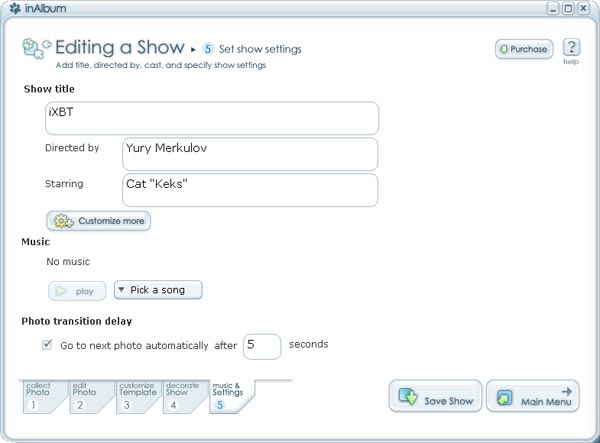Save the show with Save Show

[435, 396]
